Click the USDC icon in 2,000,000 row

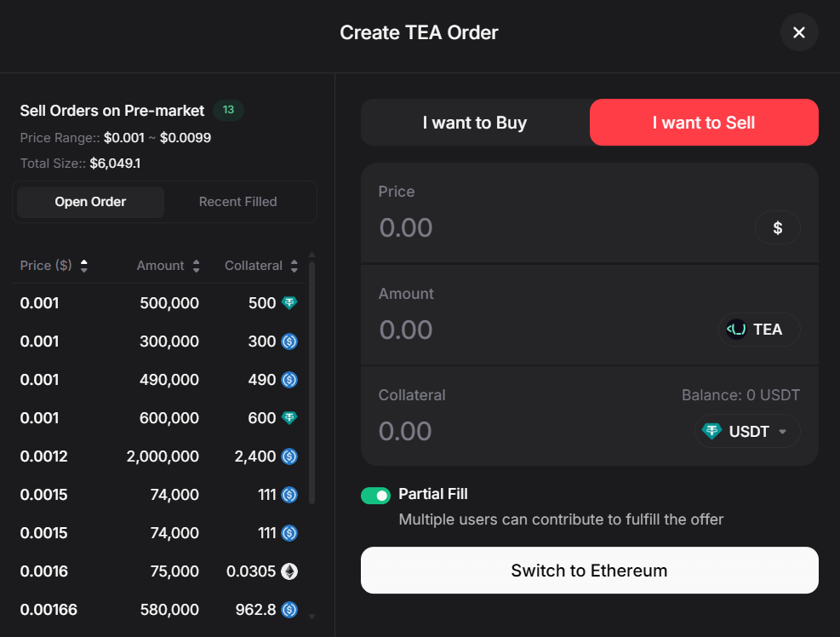(x=289, y=456)
